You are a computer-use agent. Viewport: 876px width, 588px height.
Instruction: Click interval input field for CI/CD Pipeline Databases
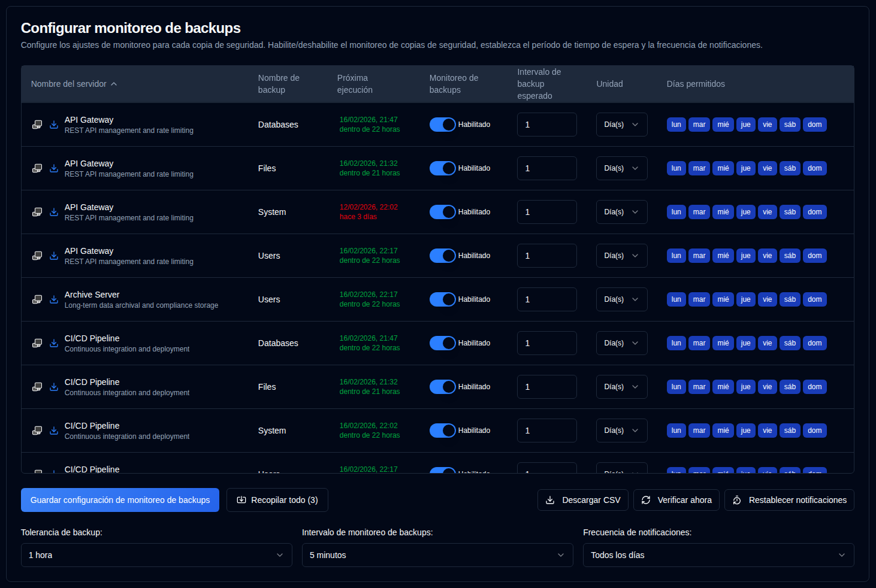(546, 343)
